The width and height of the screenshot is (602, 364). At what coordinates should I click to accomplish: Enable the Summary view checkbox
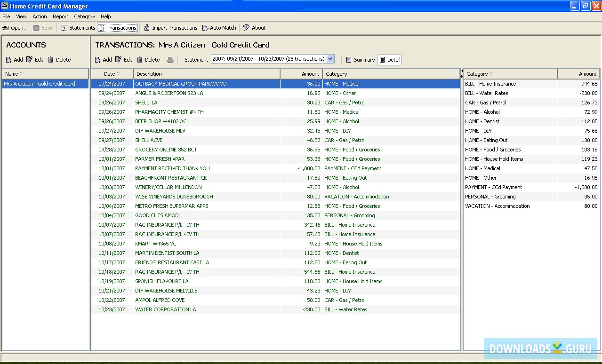tap(349, 60)
